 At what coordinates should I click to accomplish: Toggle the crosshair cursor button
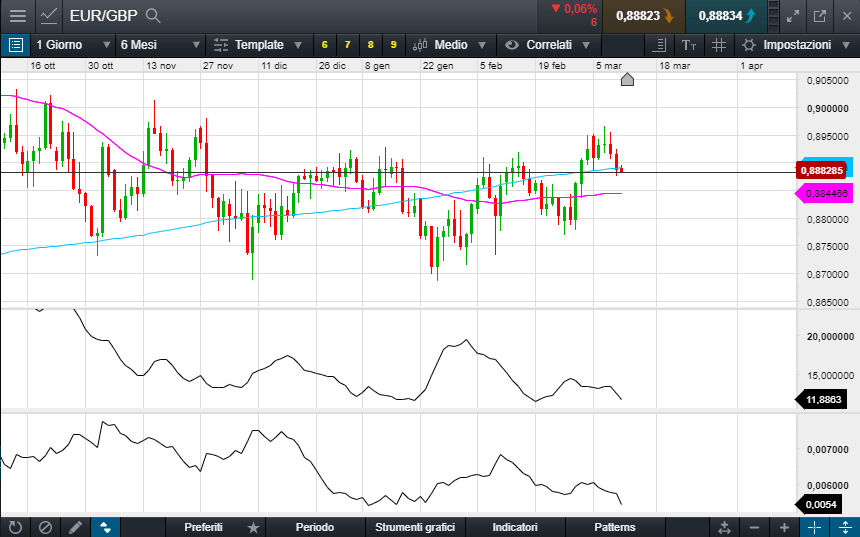pos(814,528)
